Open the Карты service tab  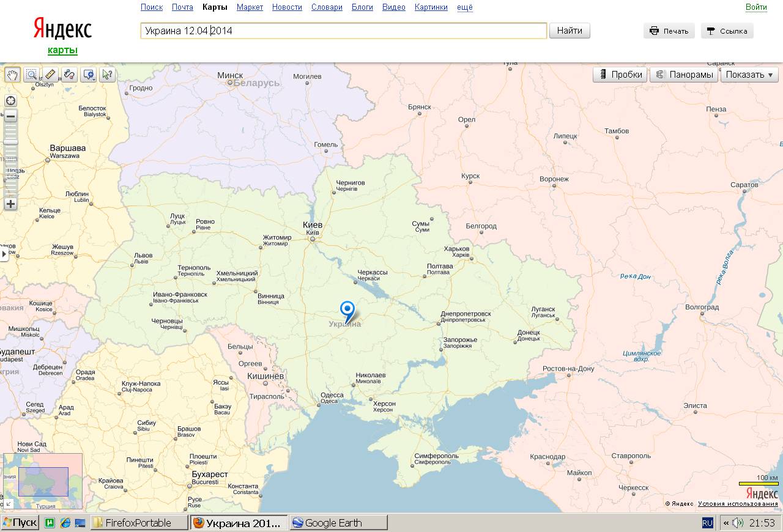point(215,7)
